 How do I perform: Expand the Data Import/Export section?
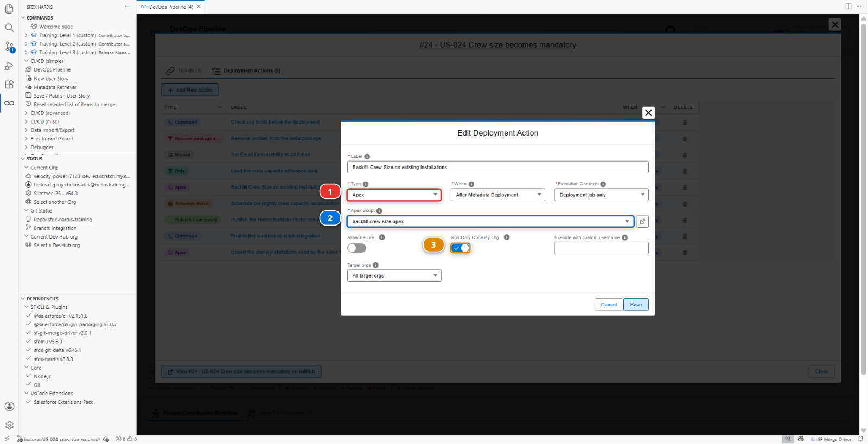(52, 130)
